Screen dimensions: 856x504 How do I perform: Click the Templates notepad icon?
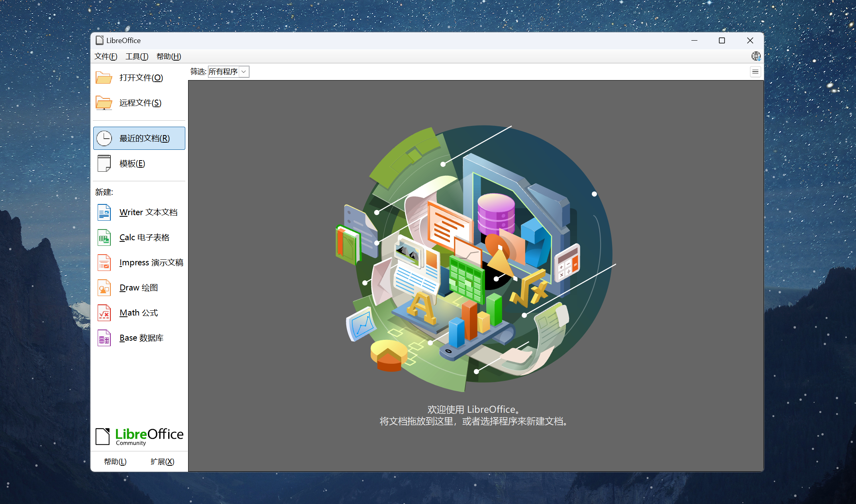(104, 163)
